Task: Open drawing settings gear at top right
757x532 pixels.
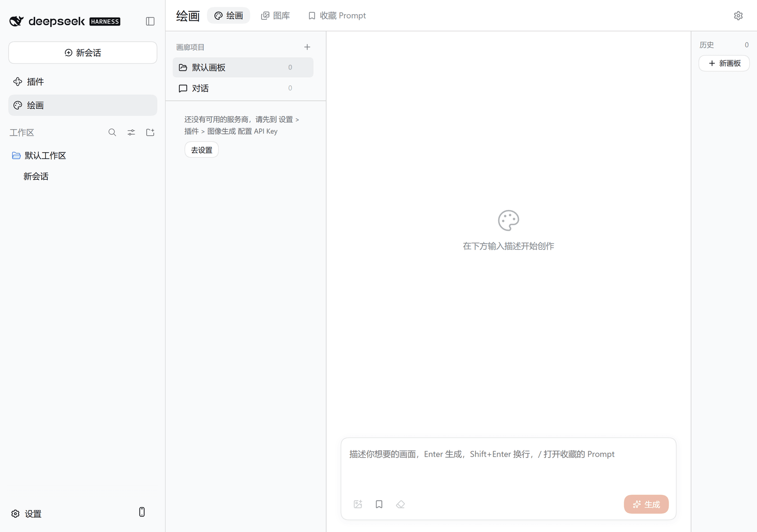Action: [738, 16]
